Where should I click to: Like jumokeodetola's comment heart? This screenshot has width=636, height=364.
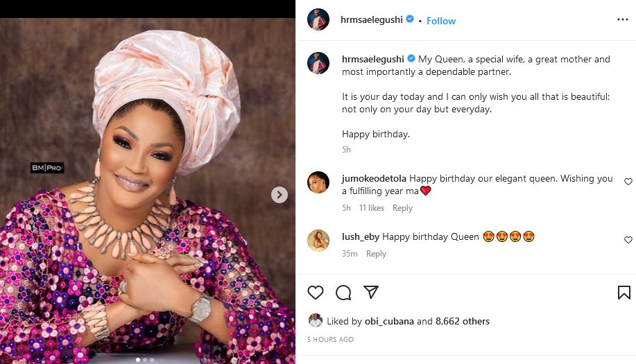pyautogui.click(x=628, y=182)
